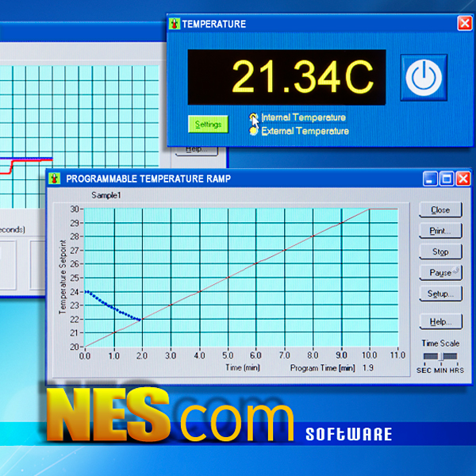The width and height of the screenshot is (476, 476).
Task: Close the Temperature window
Action: pyautogui.click(x=465, y=23)
